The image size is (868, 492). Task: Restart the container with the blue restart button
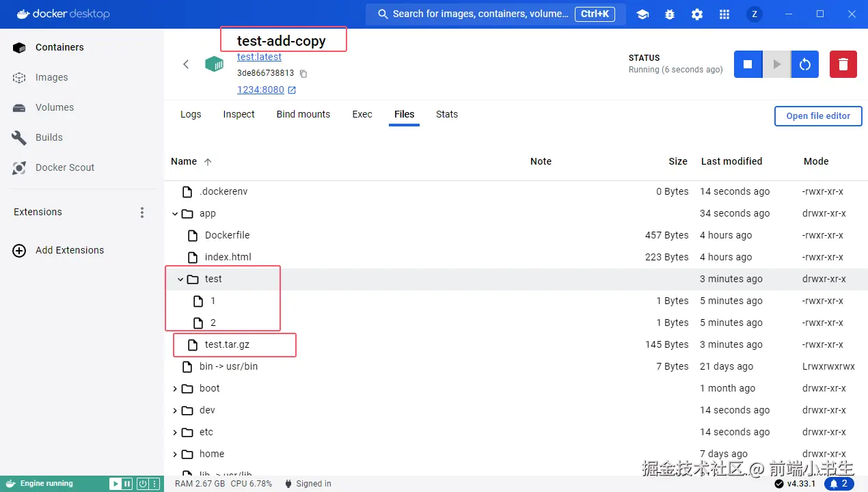[x=805, y=64]
